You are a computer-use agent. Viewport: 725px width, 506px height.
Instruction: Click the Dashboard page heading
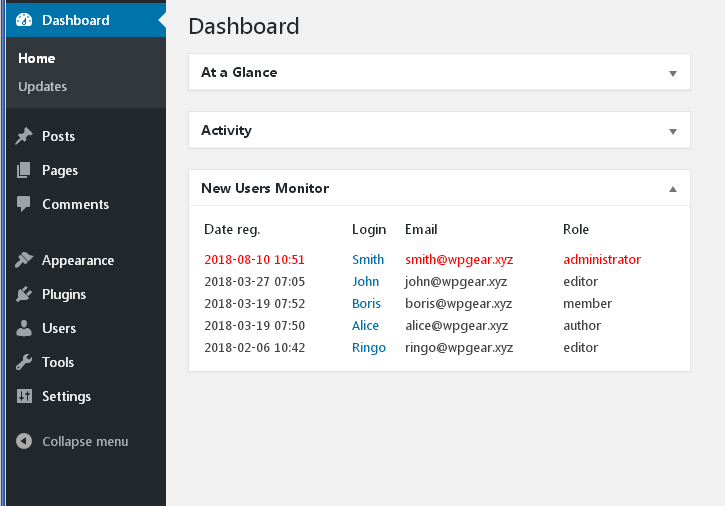(x=244, y=26)
